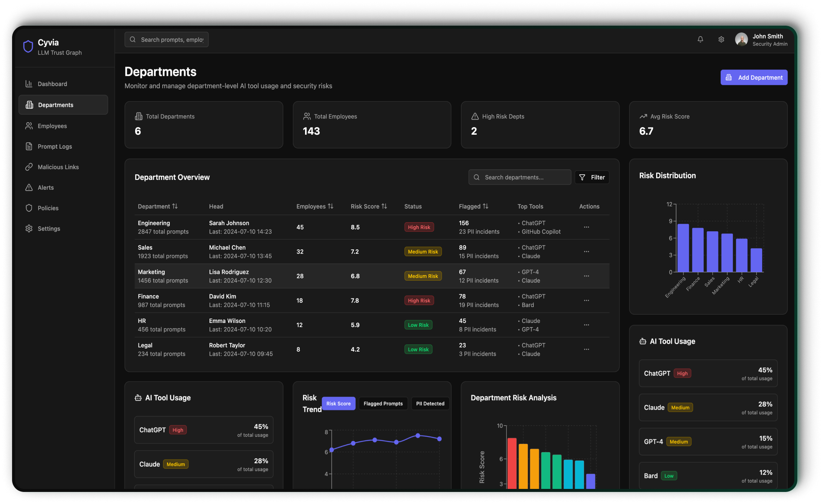823x504 pixels.
Task: Click the Cyvia shield logo
Action: (x=28, y=47)
